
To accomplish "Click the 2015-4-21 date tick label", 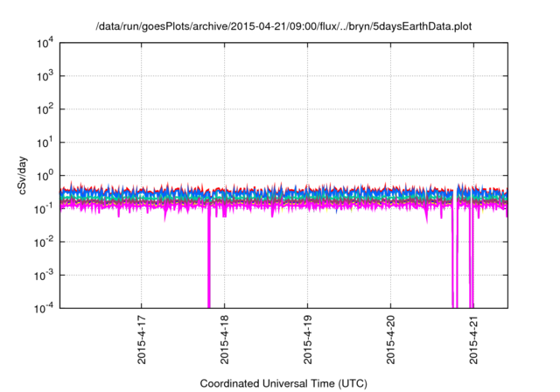I will coord(474,339).
